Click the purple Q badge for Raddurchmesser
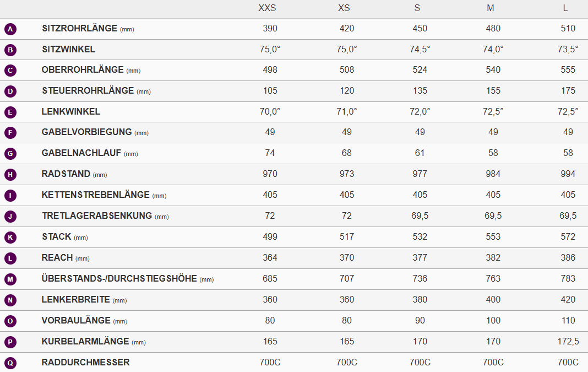This screenshot has height=372, width=588. point(10,363)
